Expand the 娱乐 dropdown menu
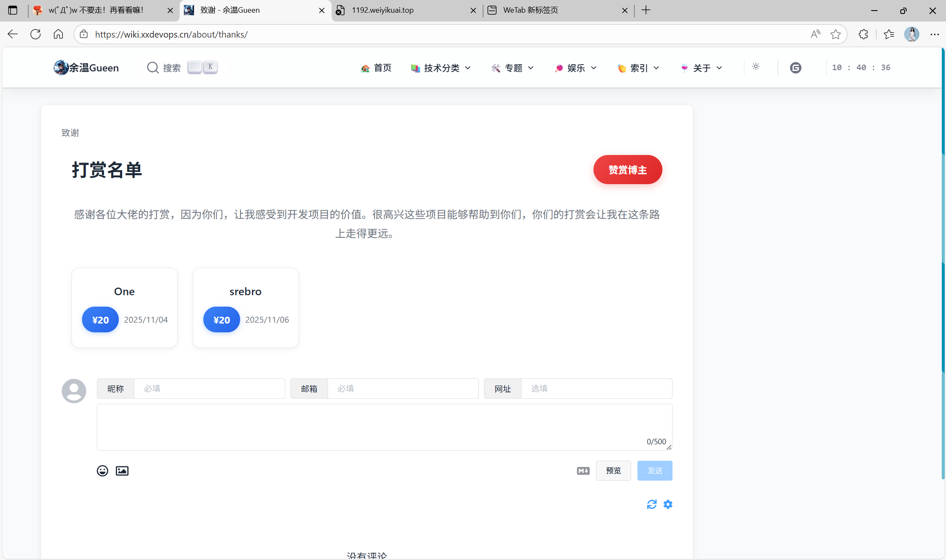Viewport: 946px width, 560px height. click(x=576, y=68)
